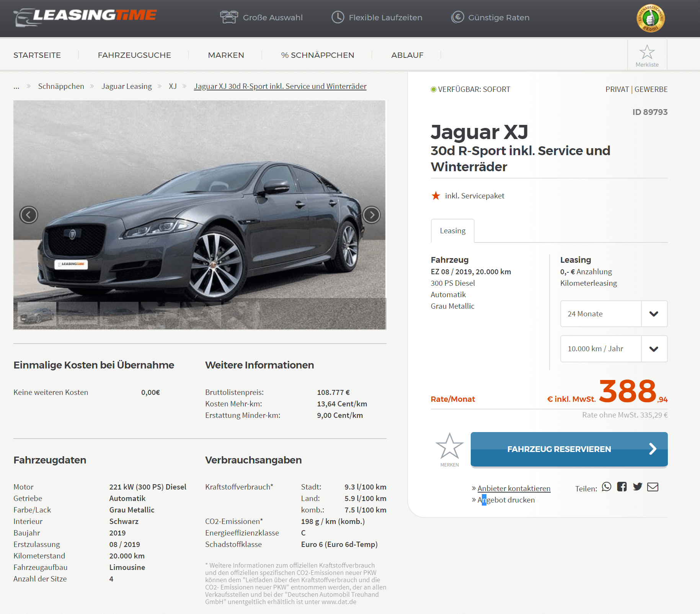700x614 pixels.
Task: Click the Flexible Laufzeiten clock icon
Action: coord(338,17)
